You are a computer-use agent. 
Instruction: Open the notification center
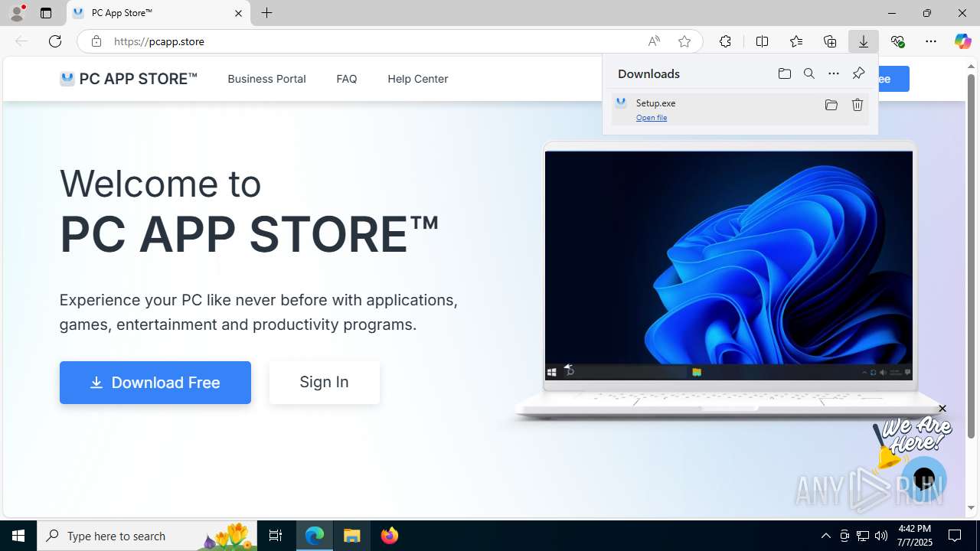point(955,536)
